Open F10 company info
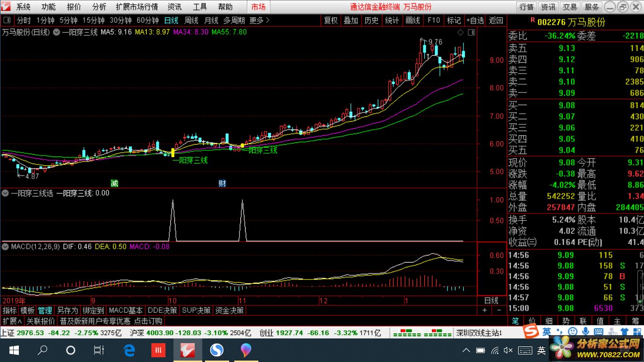Image resolution: width=644 pixels, height=362 pixels. coord(434,20)
